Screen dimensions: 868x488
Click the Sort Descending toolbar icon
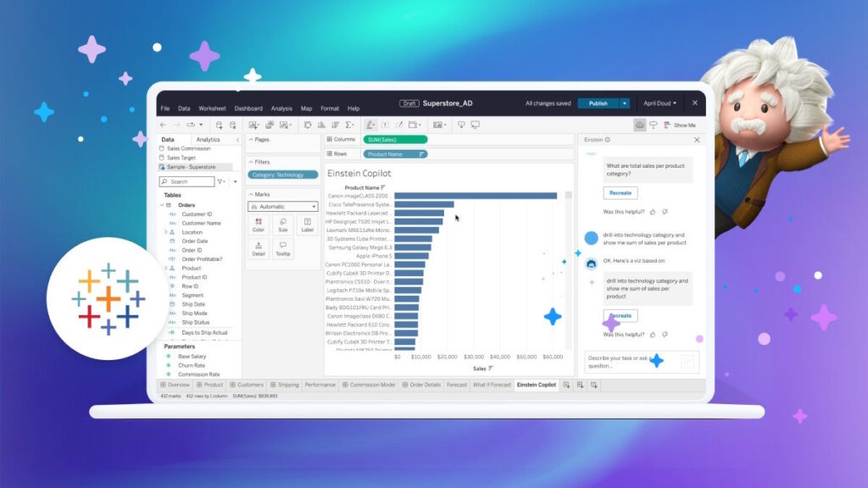point(335,125)
